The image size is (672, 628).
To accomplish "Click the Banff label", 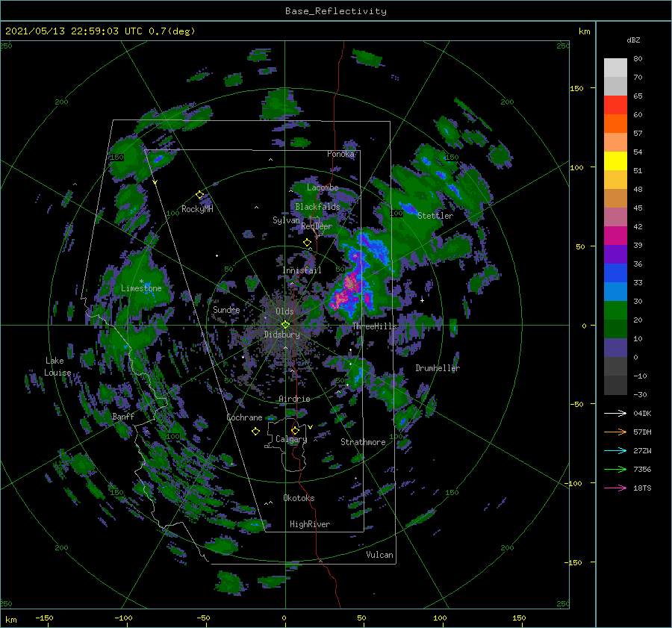I will pyautogui.click(x=123, y=417).
